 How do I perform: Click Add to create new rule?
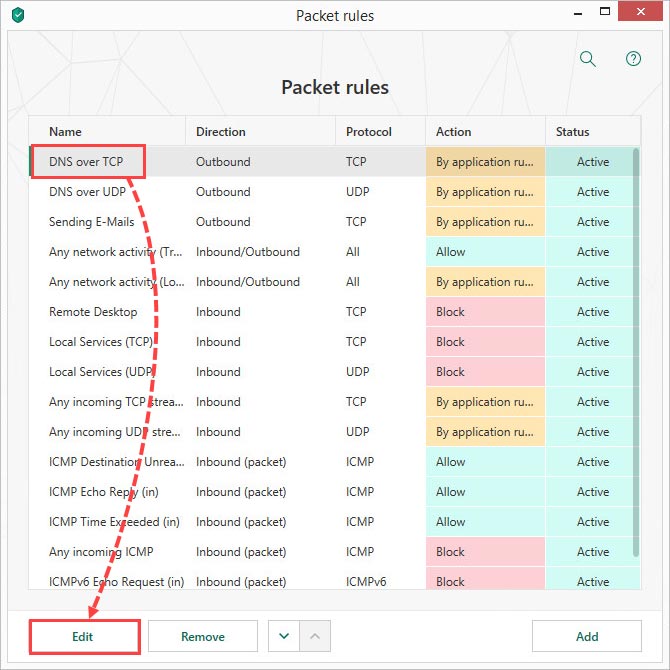tap(586, 636)
